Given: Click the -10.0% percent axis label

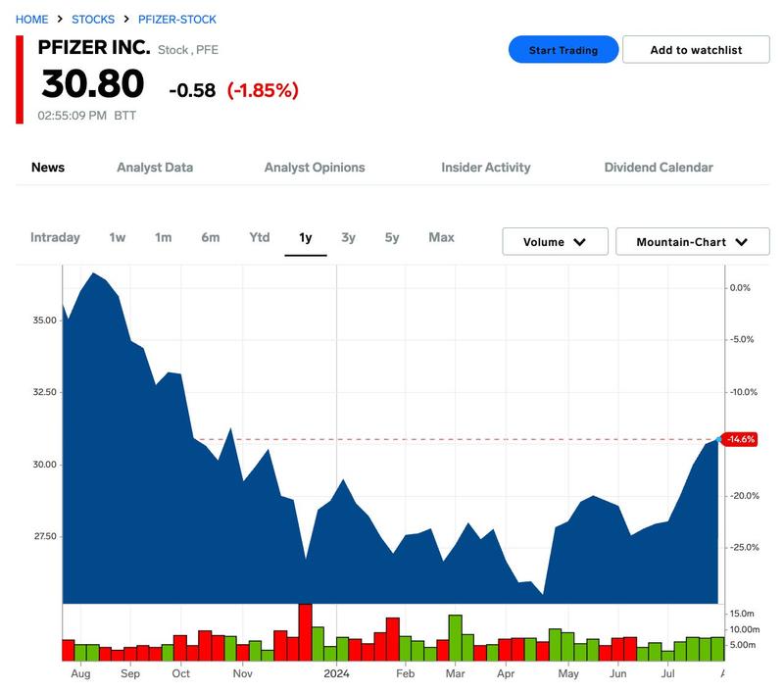Looking at the screenshot, I should pyautogui.click(x=744, y=392).
